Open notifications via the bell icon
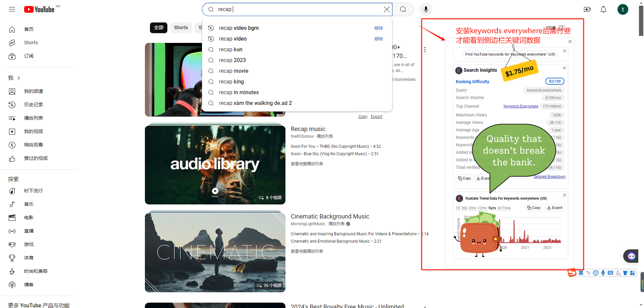Image resolution: width=644 pixels, height=308 pixels. pos(603,9)
